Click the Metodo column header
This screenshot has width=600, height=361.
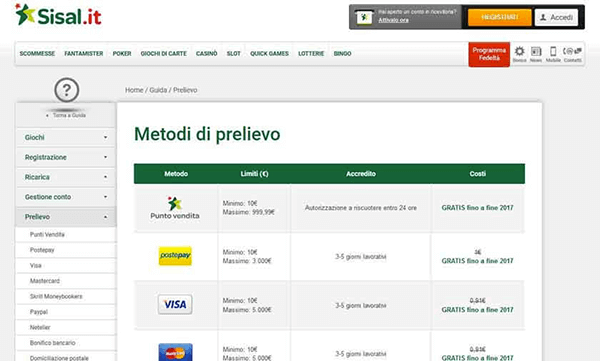pyautogui.click(x=176, y=174)
